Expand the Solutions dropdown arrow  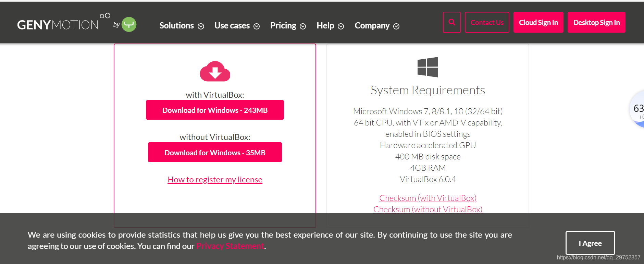(201, 26)
